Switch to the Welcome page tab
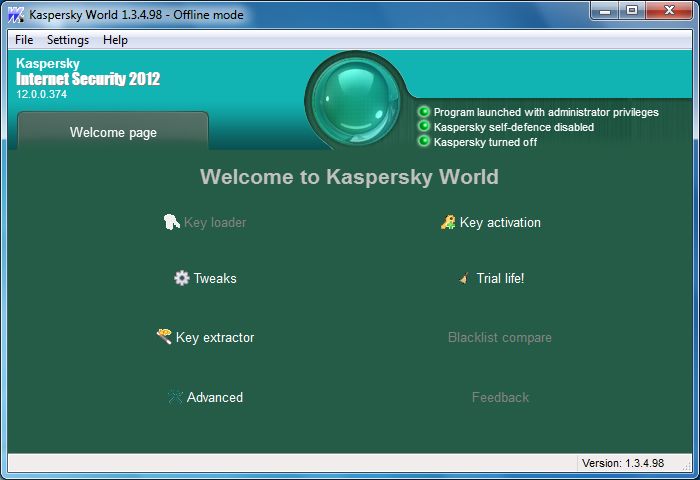This screenshot has height=480, width=700. point(113,132)
